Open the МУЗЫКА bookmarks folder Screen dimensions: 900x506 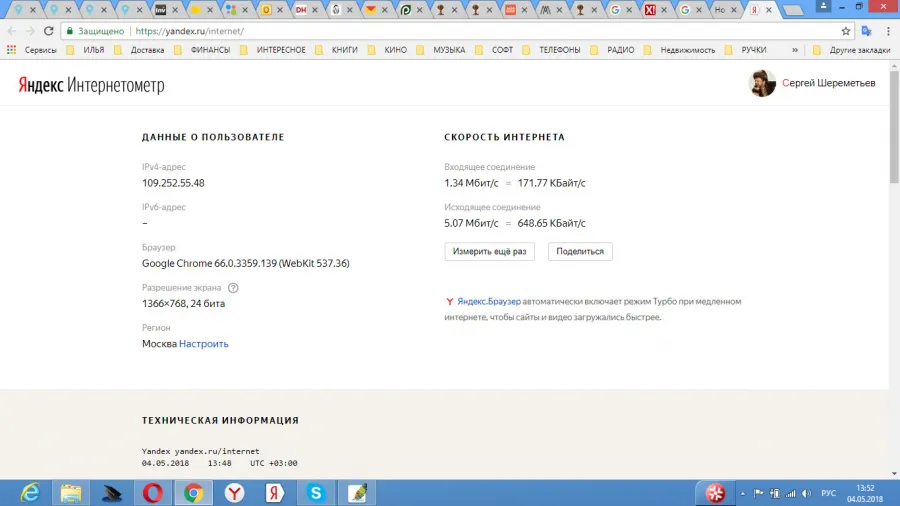tap(441, 50)
